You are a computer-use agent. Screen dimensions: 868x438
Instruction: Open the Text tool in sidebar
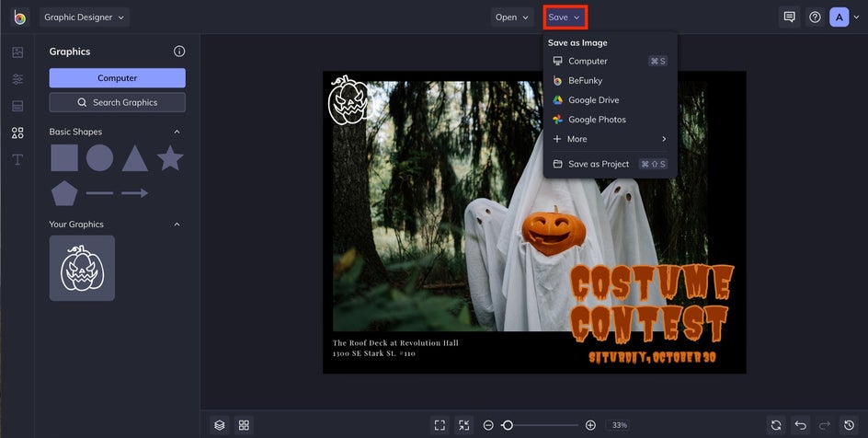click(x=17, y=160)
